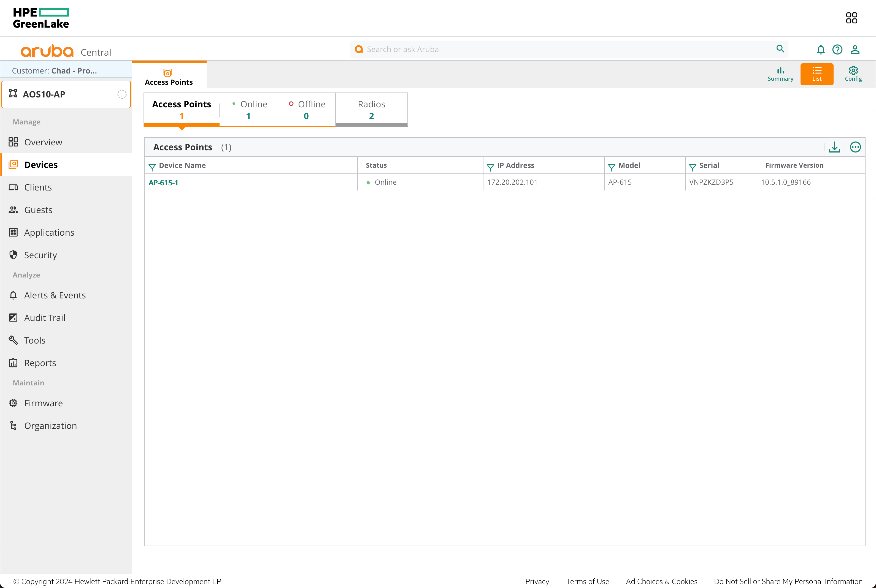
Task: Expand the user profile menu
Action: (x=855, y=49)
